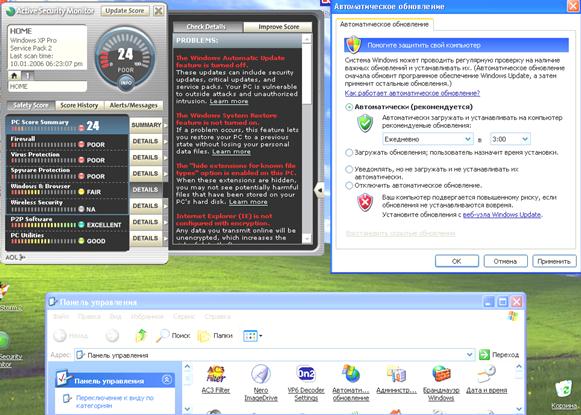Click the Применить button
The width and height of the screenshot is (581, 415).
(554, 261)
